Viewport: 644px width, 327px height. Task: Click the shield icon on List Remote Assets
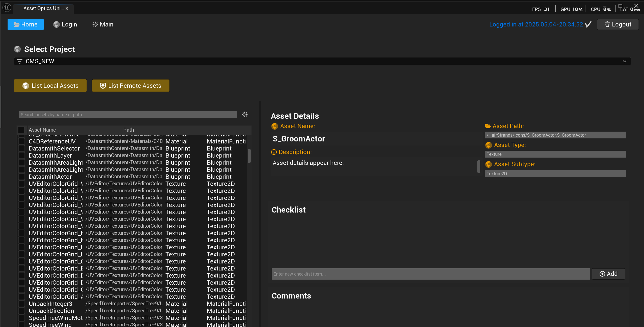pyautogui.click(x=103, y=86)
